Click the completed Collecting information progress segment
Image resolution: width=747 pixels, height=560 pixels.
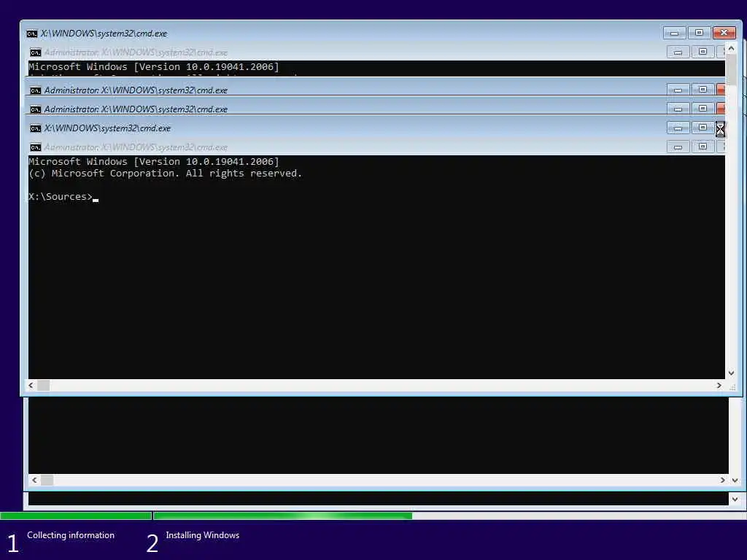point(76,516)
